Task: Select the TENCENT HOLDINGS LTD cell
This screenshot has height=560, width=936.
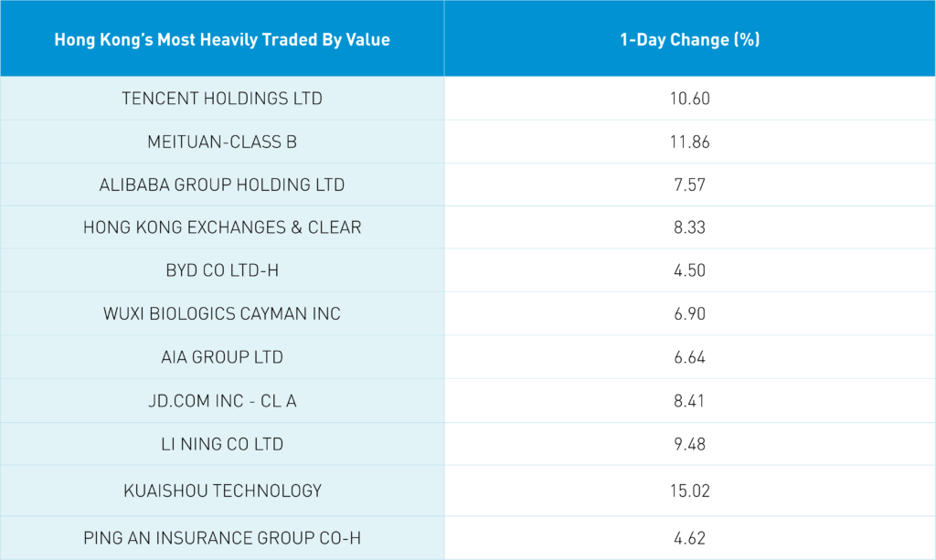Action: [x=222, y=99]
